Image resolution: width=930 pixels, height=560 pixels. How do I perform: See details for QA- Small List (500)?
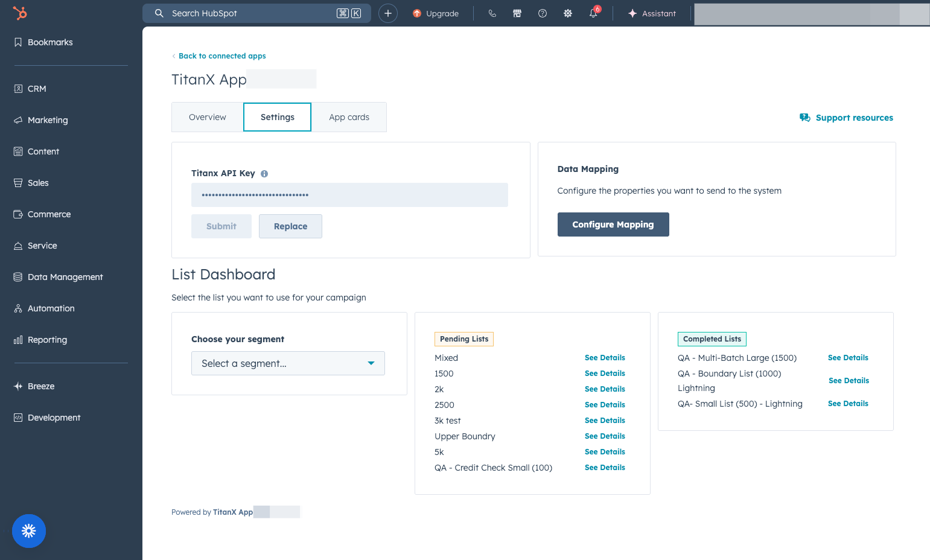tap(848, 404)
